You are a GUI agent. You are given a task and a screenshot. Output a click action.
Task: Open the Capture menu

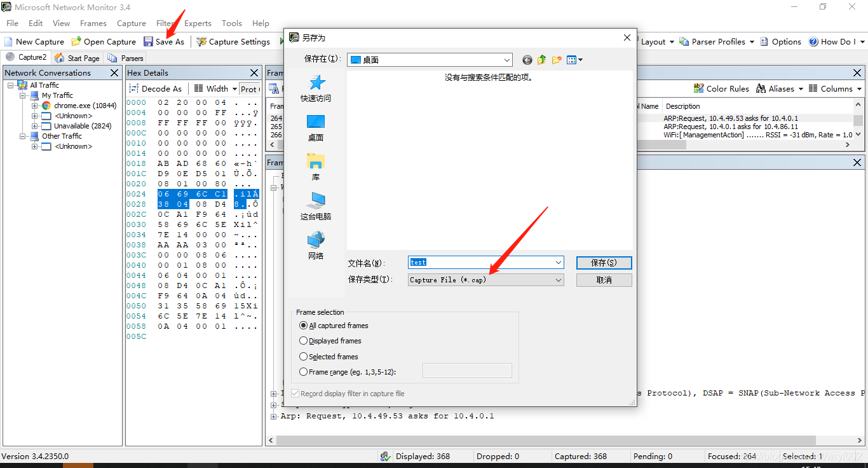click(132, 23)
